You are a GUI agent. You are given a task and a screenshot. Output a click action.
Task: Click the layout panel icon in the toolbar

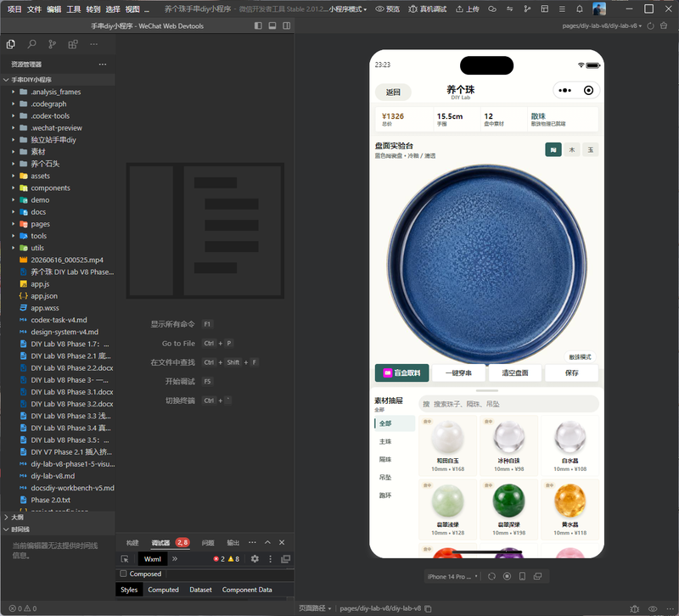coord(545,9)
